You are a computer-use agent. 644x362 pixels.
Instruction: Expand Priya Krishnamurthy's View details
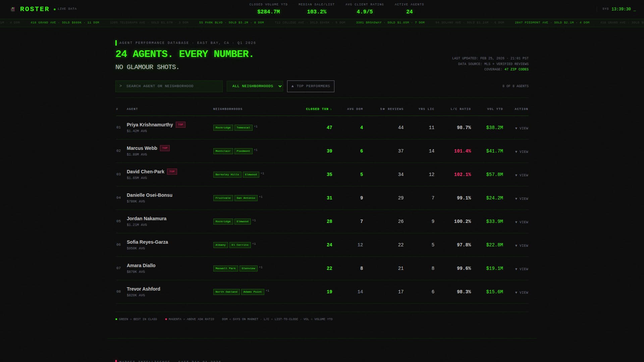(x=522, y=128)
